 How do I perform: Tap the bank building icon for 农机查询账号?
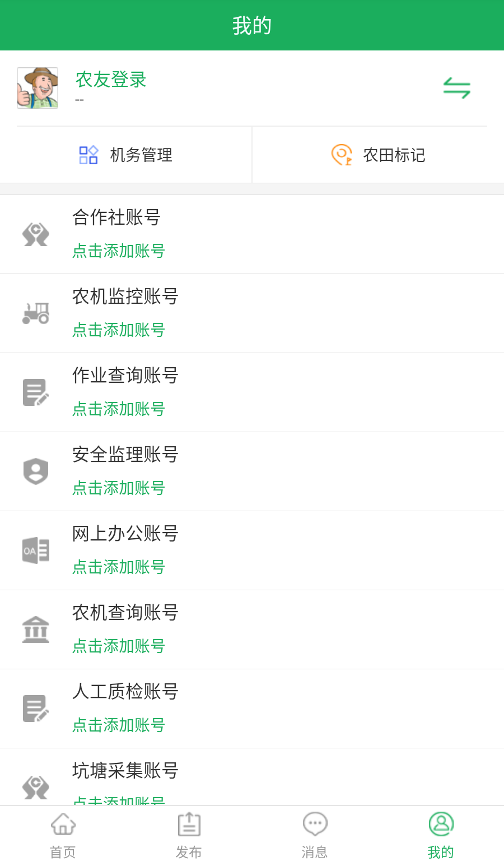coord(36,629)
